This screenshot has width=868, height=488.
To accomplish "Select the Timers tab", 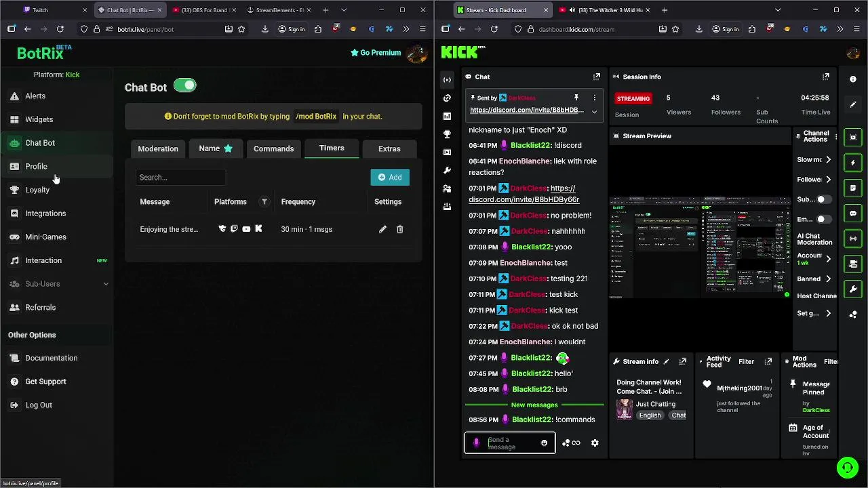I will (332, 148).
